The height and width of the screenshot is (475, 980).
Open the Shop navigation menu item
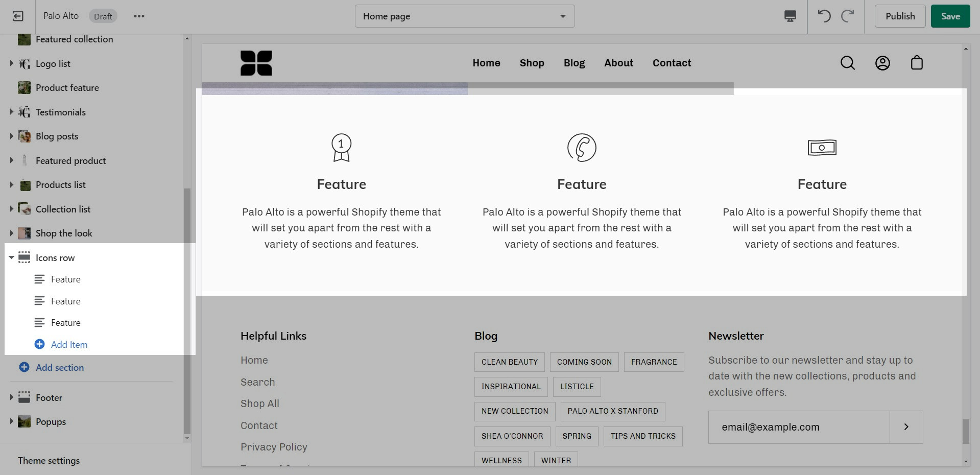(x=532, y=63)
